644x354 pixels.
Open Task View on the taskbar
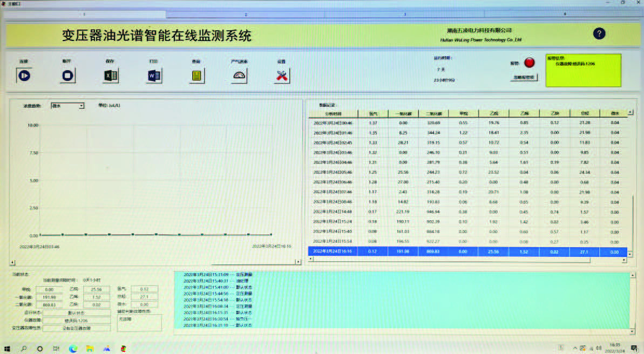(x=56, y=349)
